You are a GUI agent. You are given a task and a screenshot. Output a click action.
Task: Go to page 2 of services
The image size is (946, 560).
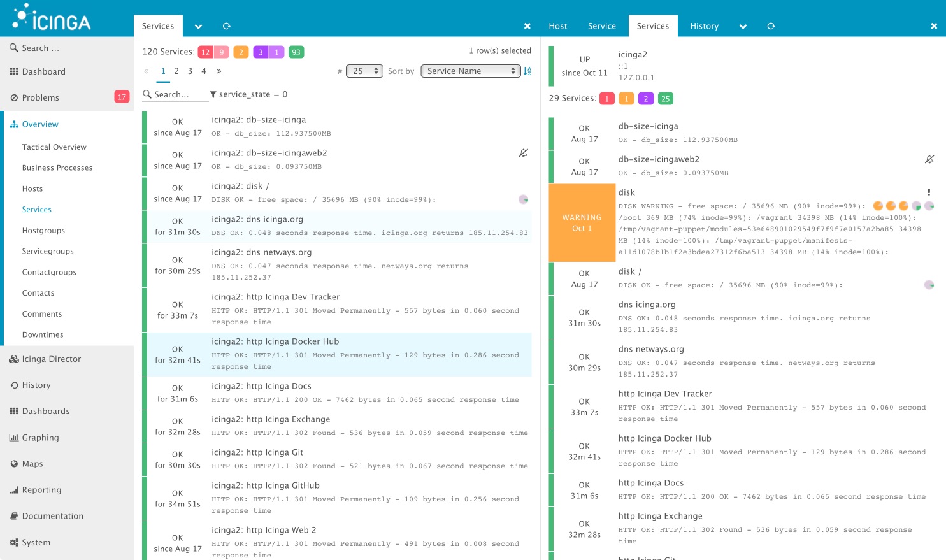pyautogui.click(x=176, y=71)
